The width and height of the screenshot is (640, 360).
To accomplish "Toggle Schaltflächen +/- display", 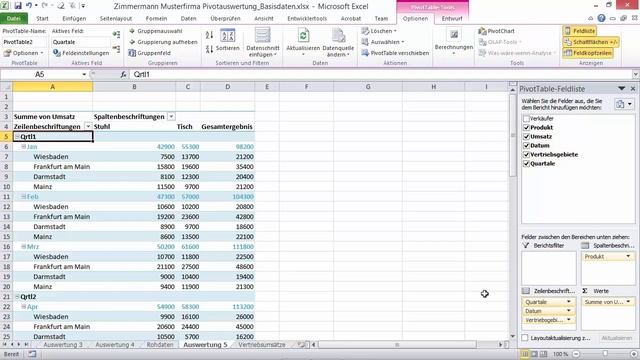I will pos(591,42).
